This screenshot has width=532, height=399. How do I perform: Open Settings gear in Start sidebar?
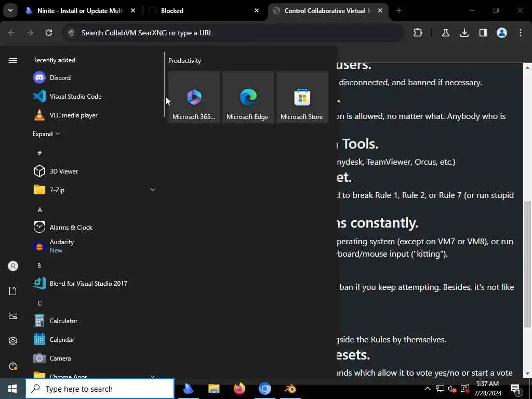(x=13, y=341)
